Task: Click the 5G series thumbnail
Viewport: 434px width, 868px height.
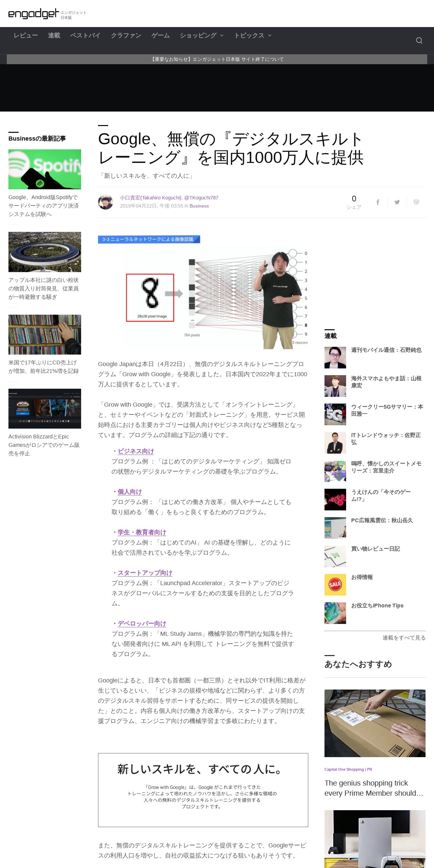Action: (335, 414)
